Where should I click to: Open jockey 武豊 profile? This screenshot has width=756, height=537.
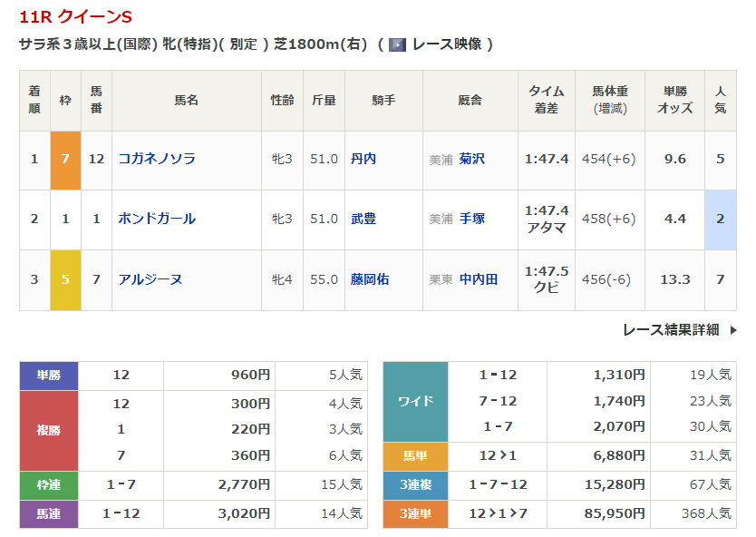pos(363,219)
